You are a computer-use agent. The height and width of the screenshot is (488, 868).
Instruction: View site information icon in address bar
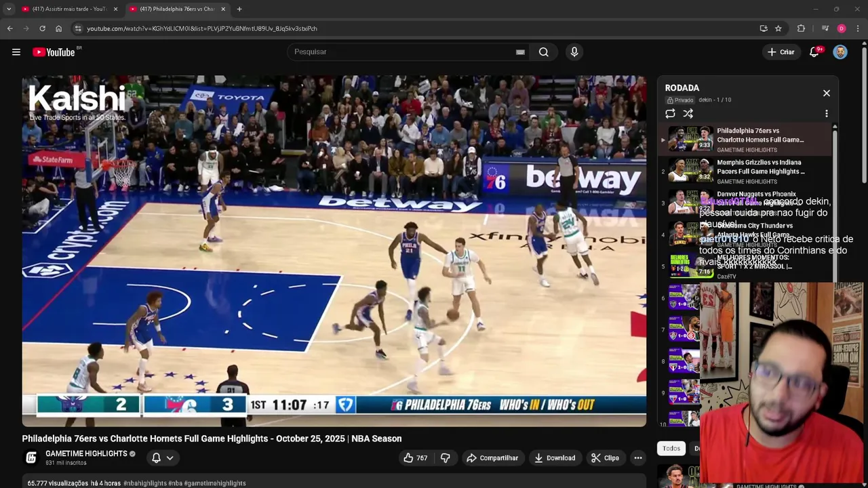(78, 28)
